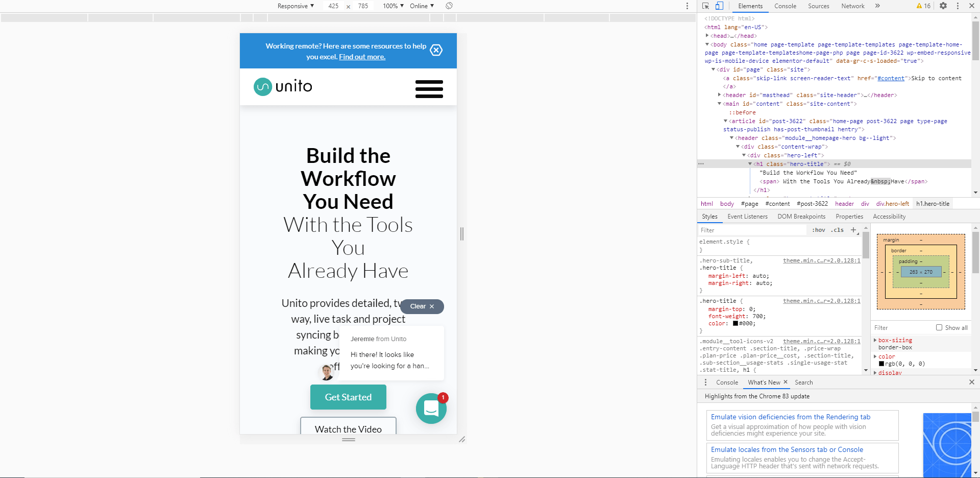Select the inspect element icon
Image resolution: width=980 pixels, height=478 pixels.
(705, 6)
